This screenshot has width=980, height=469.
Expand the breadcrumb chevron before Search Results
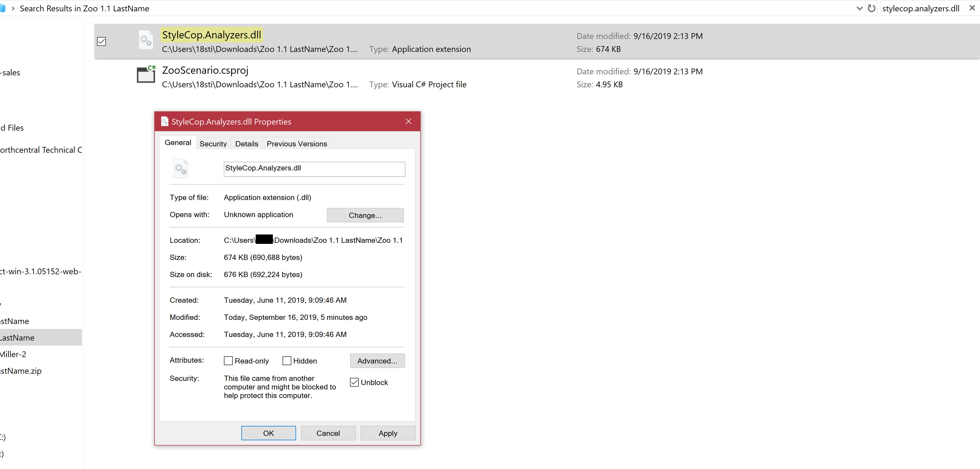[13, 8]
